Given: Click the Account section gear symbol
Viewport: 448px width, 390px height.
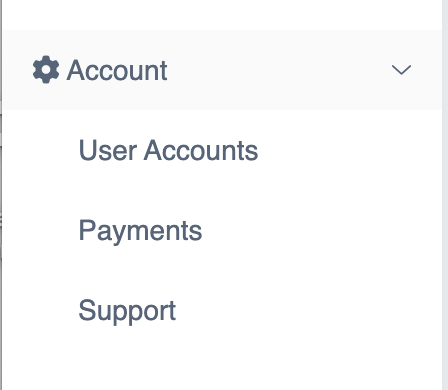Looking at the screenshot, I should (x=46, y=69).
